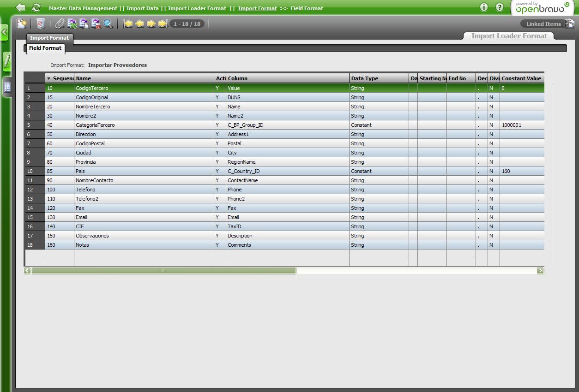Open the export icon between Excel and PDF

(x=84, y=24)
